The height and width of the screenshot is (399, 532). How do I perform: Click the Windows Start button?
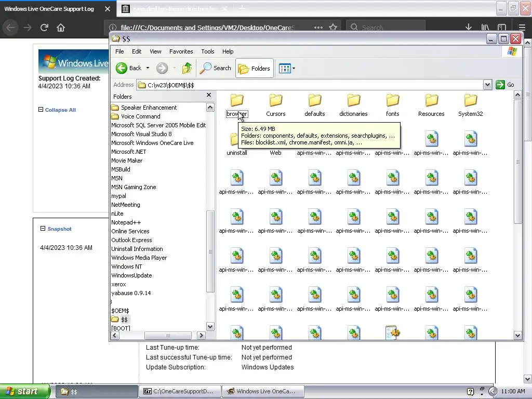pos(25,391)
